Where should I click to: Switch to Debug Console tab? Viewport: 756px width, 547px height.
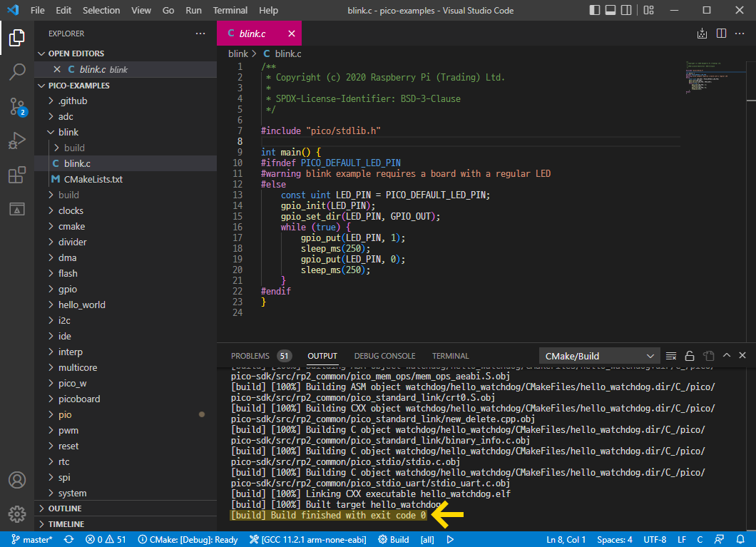pyautogui.click(x=384, y=356)
